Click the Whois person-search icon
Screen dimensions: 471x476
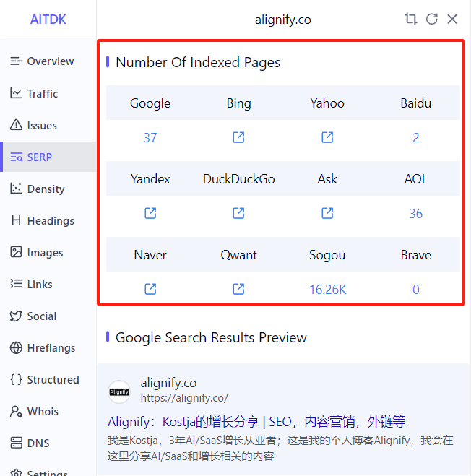pos(16,411)
